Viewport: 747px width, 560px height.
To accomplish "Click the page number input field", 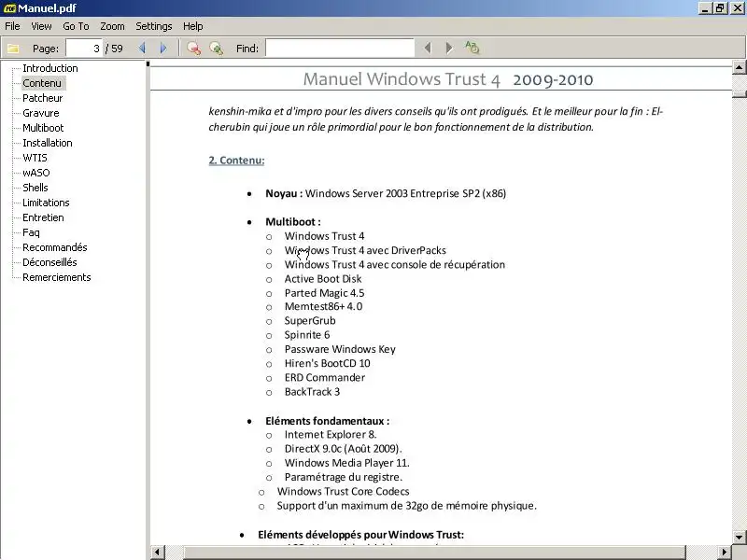I will tap(84, 49).
